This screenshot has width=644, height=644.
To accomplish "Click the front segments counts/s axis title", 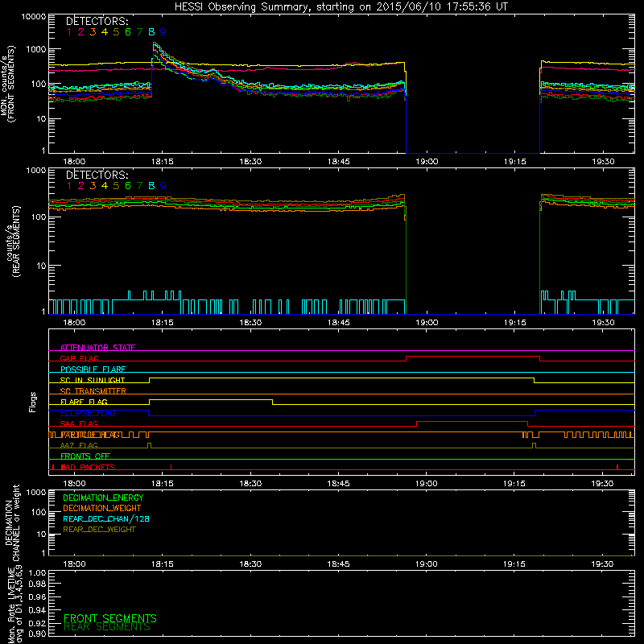I will [x=8, y=84].
